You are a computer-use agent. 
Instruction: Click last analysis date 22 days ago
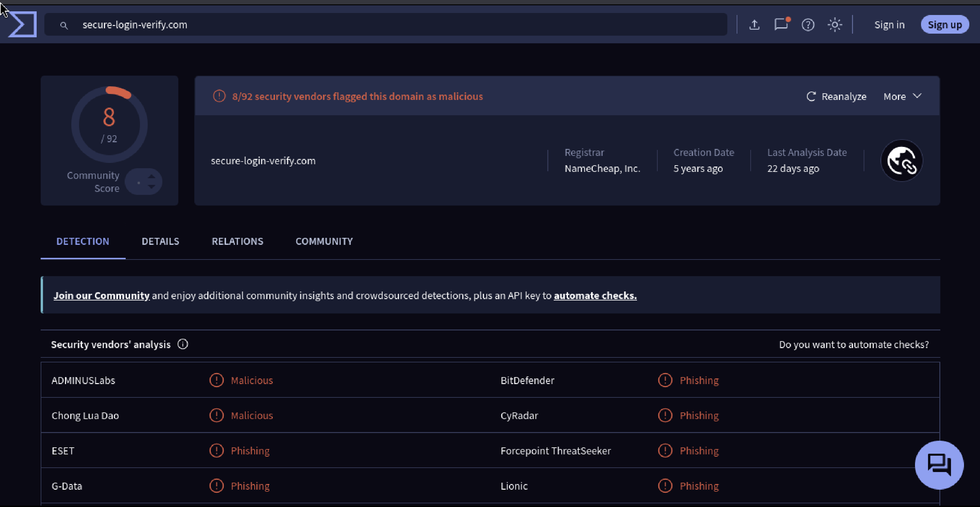pyautogui.click(x=793, y=168)
